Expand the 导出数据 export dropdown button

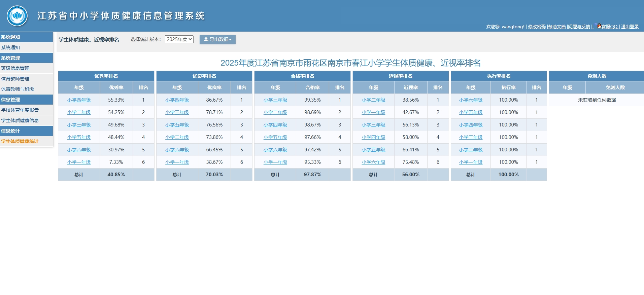coord(217,39)
